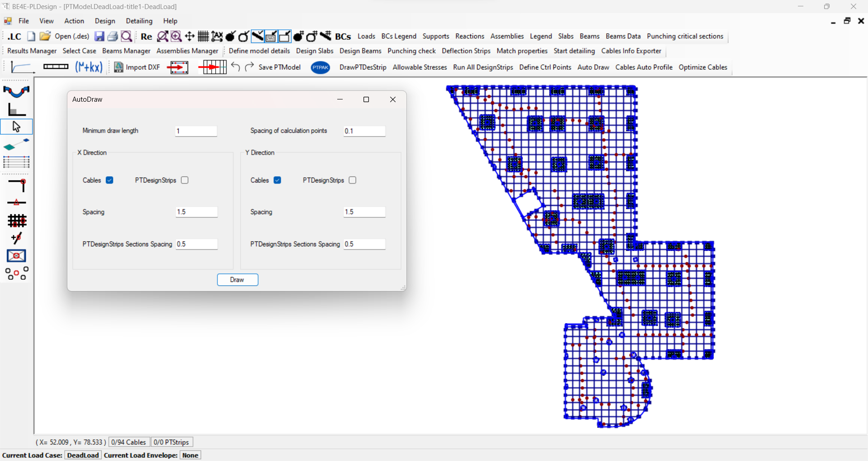Uncheck Cables in Y Direction
The height and width of the screenshot is (461, 868).
278,180
